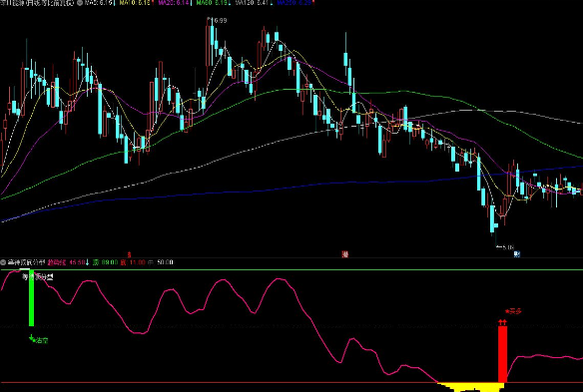Select the green MA60 legend label

[x=213, y=3]
